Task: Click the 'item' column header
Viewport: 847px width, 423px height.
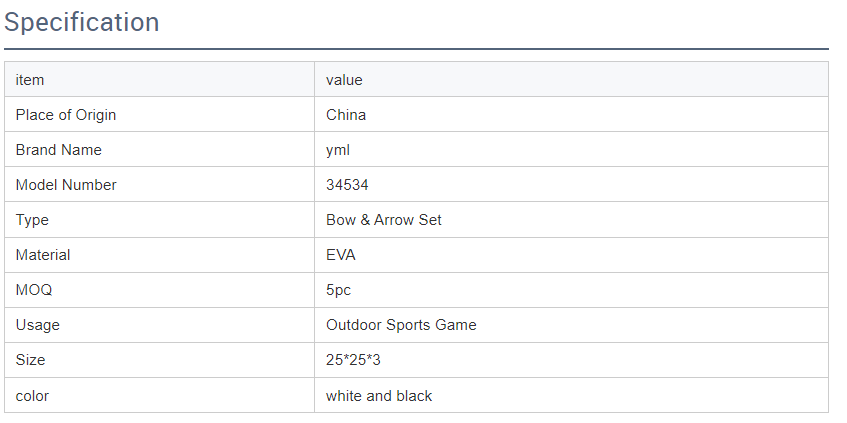Action: click(x=30, y=79)
